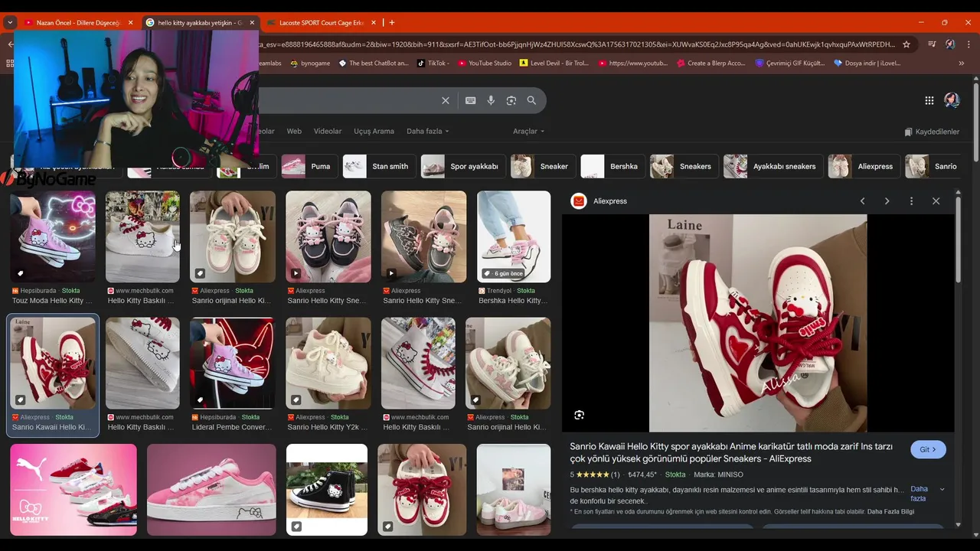Close the hello kitty ayakkabı tab

(x=252, y=23)
